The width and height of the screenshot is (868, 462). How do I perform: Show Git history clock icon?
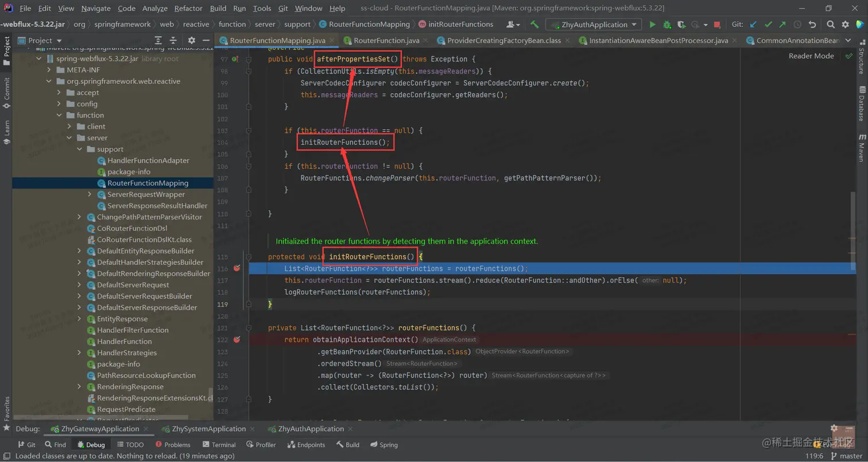click(x=797, y=25)
